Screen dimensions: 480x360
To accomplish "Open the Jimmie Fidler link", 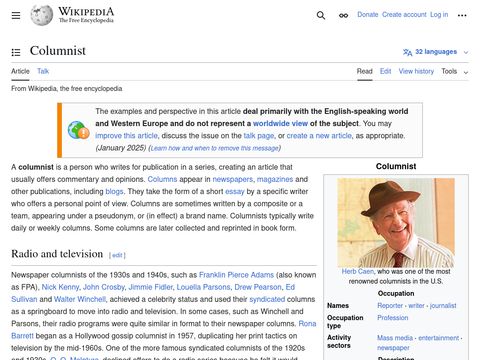I will [x=151, y=287].
